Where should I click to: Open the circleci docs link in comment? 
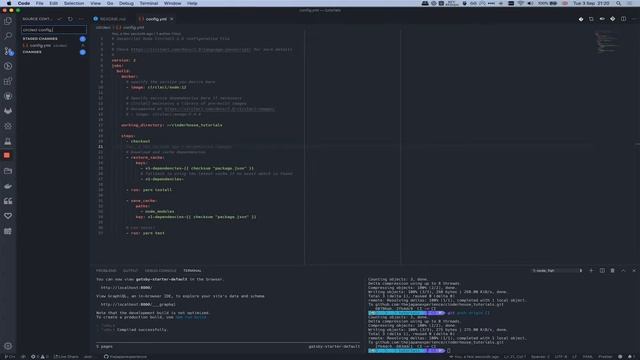[191, 49]
